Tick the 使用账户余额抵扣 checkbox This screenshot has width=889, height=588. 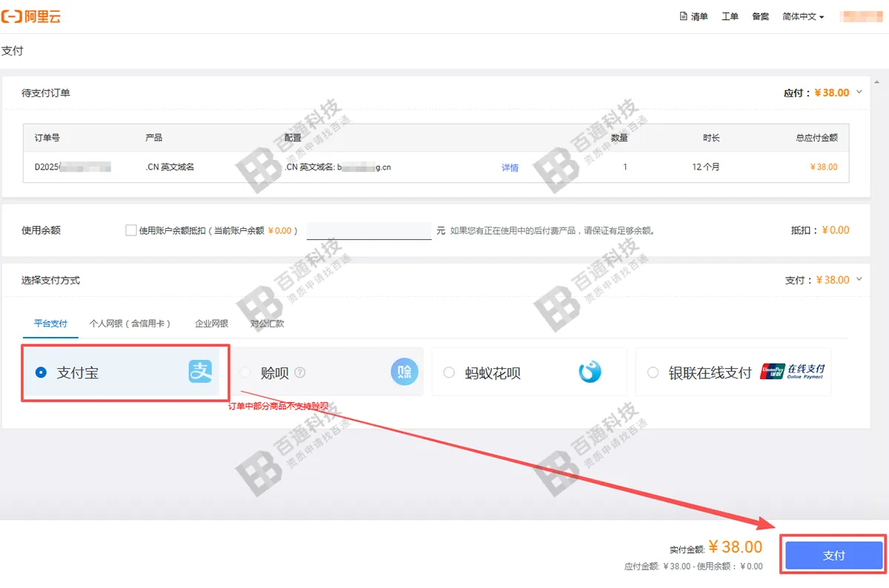coord(131,230)
